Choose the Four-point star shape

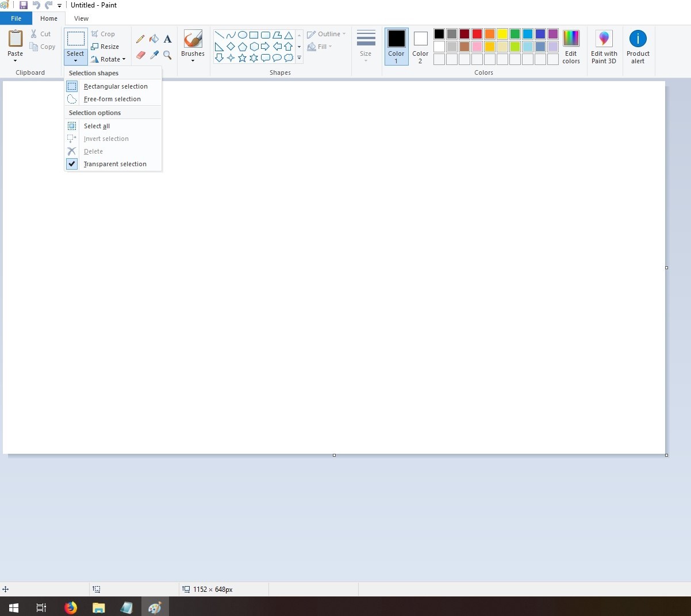tap(231, 58)
